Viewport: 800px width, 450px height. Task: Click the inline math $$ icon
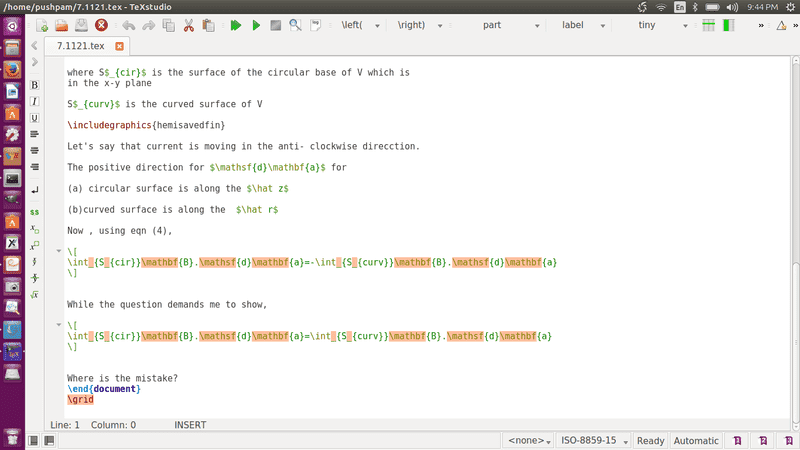coord(35,212)
